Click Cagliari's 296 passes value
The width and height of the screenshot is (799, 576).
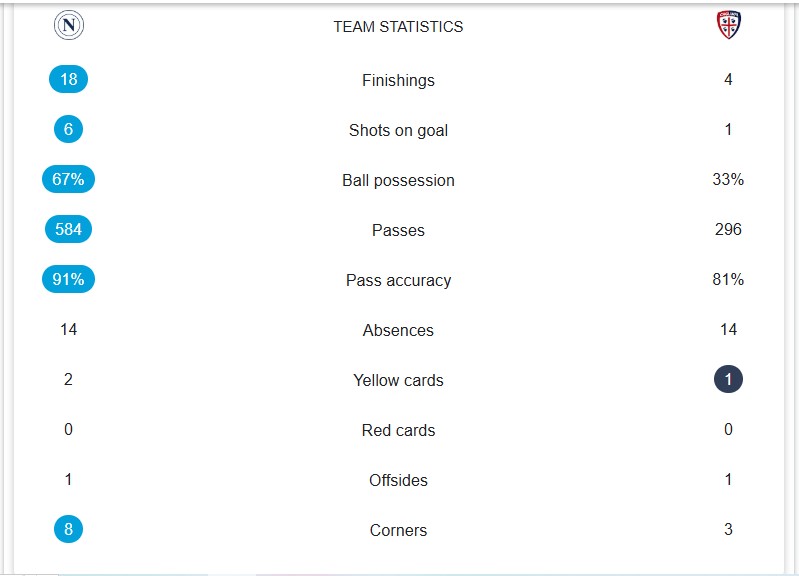click(x=728, y=229)
